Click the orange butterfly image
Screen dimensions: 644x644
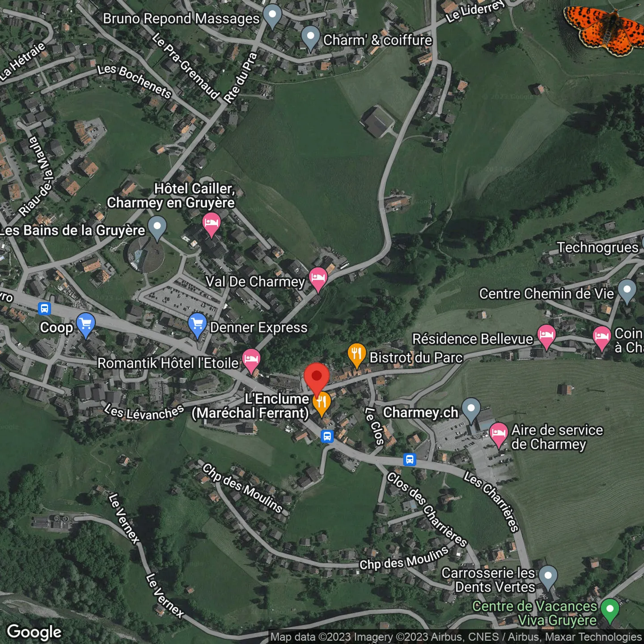[x=605, y=30]
